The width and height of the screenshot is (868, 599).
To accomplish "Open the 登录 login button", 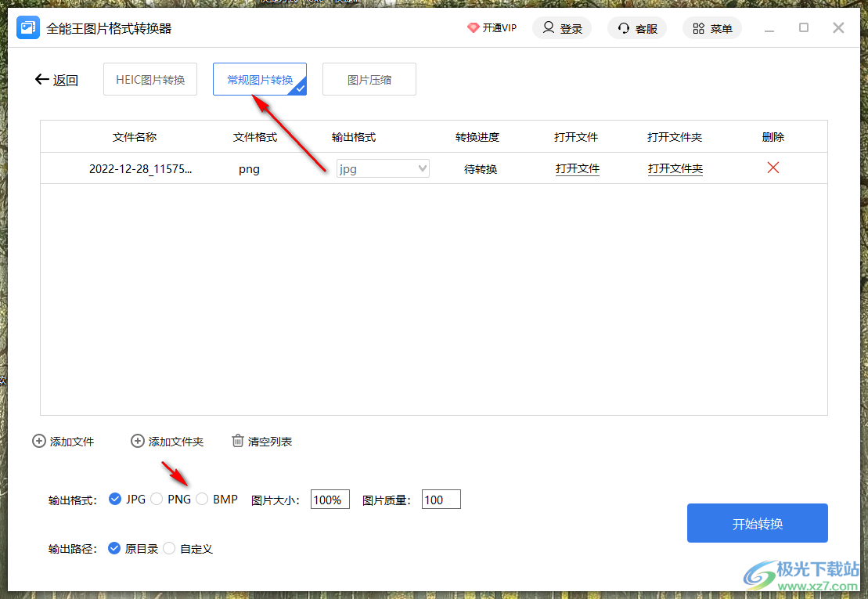I will [x=562, y=27].
